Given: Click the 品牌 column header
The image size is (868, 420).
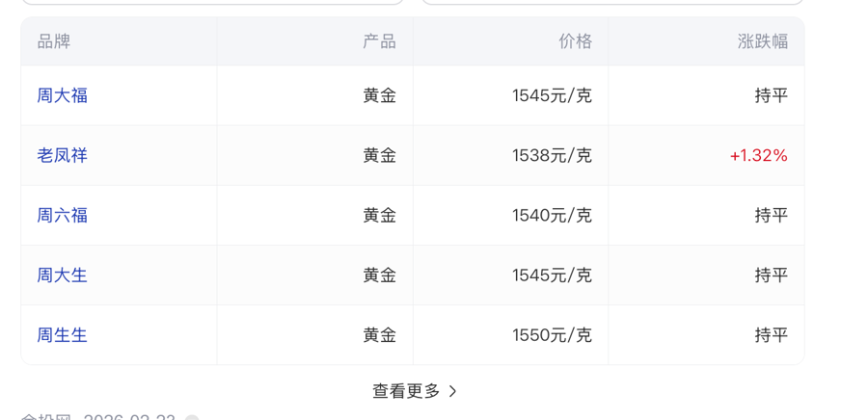Looking at the screenshot, I should tap(54, 41).
